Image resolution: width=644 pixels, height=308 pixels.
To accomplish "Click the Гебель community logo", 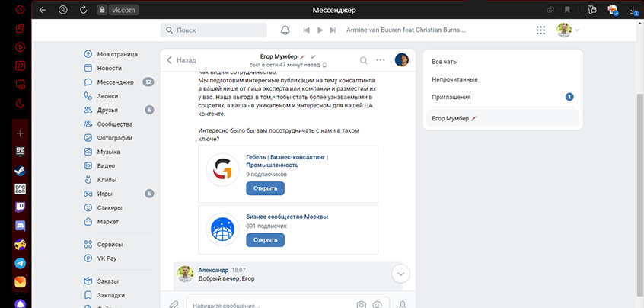I will click(222, 170).
